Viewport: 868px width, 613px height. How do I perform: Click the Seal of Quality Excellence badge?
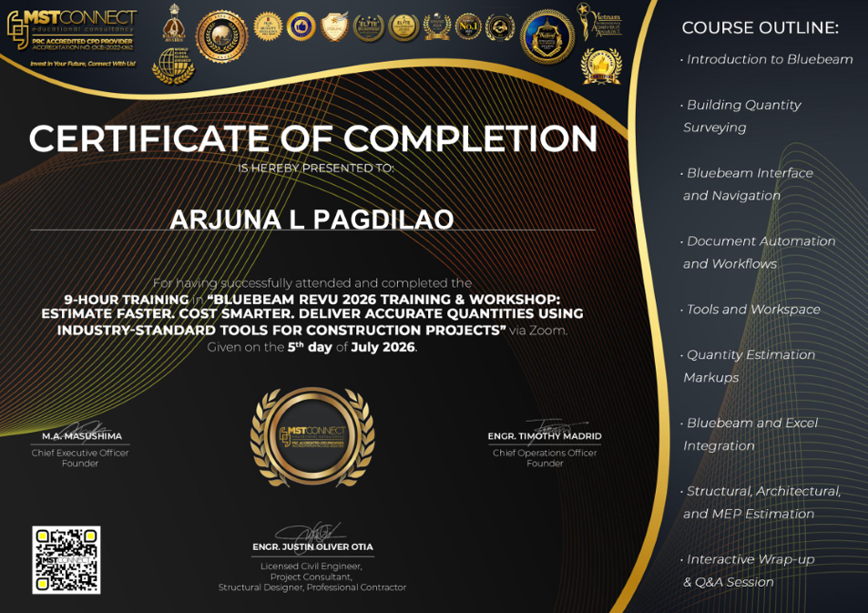tap(268, 26)
